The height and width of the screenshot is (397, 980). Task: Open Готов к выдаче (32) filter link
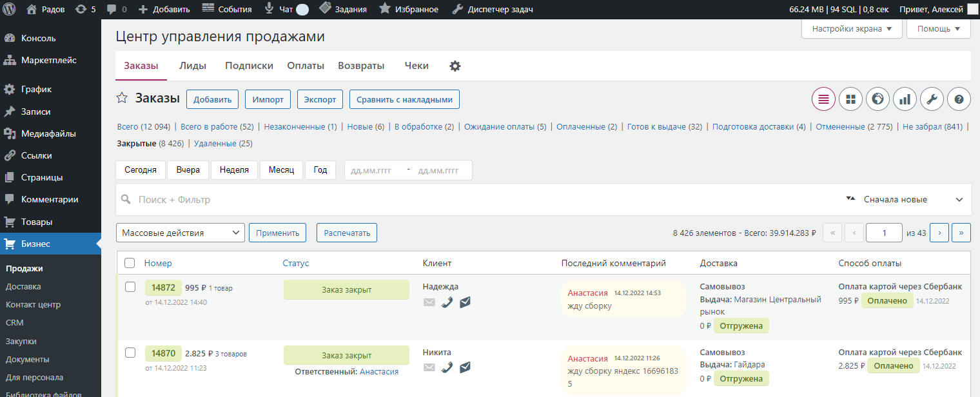click(x=665, y=127)
